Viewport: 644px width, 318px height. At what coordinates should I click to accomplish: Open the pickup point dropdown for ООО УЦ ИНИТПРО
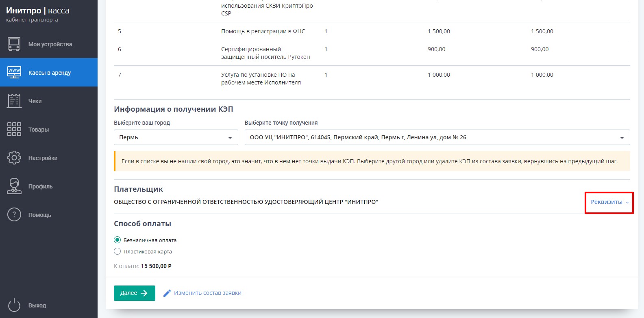(437, 137)
